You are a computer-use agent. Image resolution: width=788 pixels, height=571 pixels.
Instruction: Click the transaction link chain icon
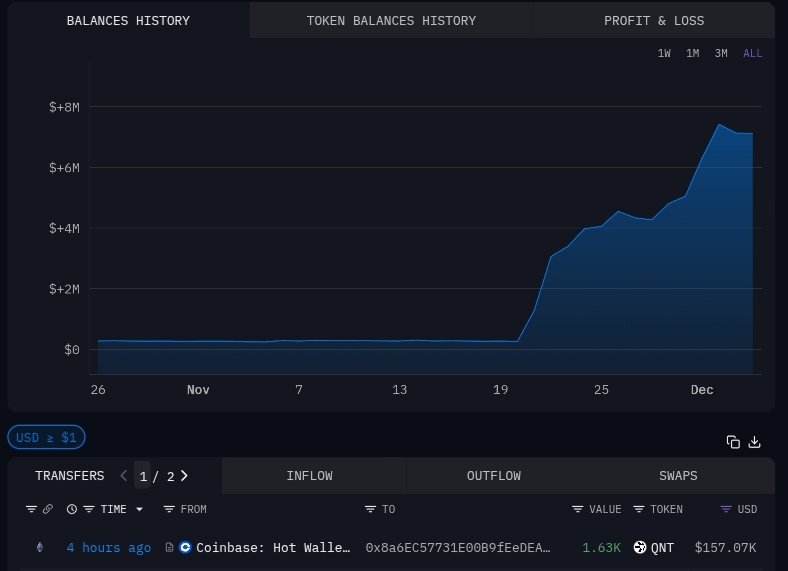47,509
